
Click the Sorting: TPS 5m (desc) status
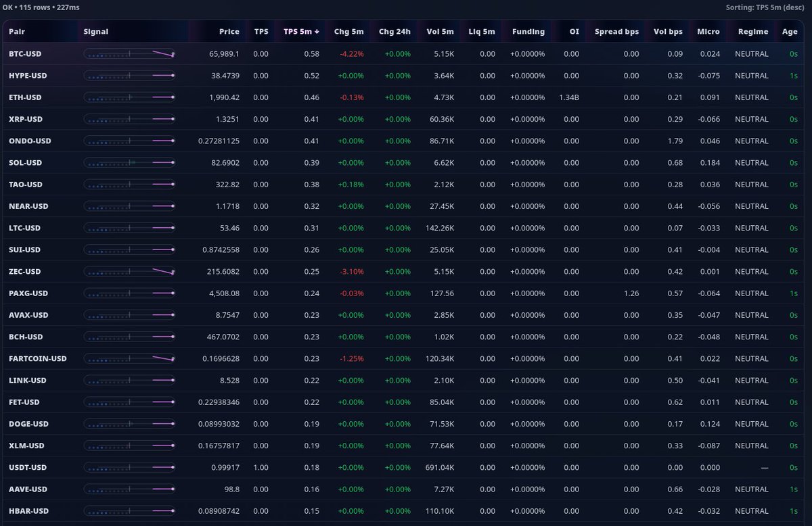pos(765,7)
